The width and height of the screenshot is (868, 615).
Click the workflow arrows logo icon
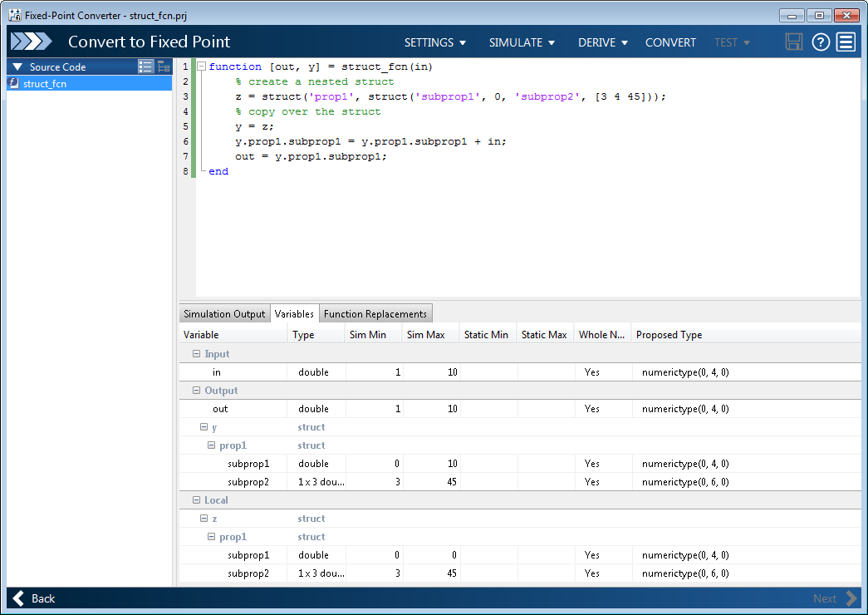[x=32, y=42]
